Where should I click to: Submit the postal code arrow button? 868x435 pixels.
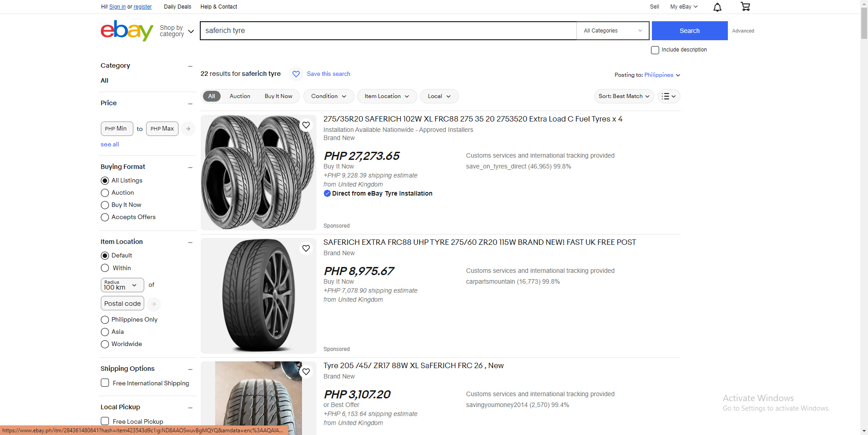click(154, 304)
